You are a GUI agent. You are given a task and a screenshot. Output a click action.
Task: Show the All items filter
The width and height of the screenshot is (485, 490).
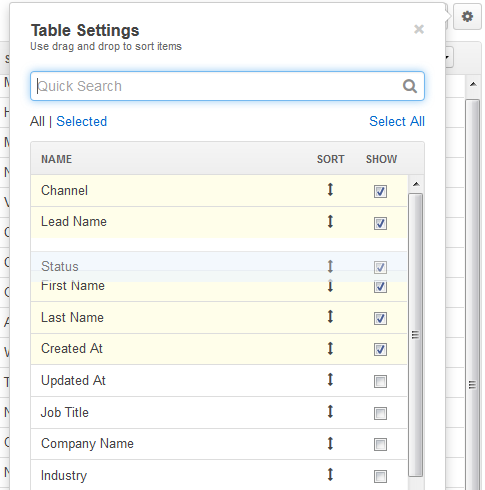[x=37, y=121]
